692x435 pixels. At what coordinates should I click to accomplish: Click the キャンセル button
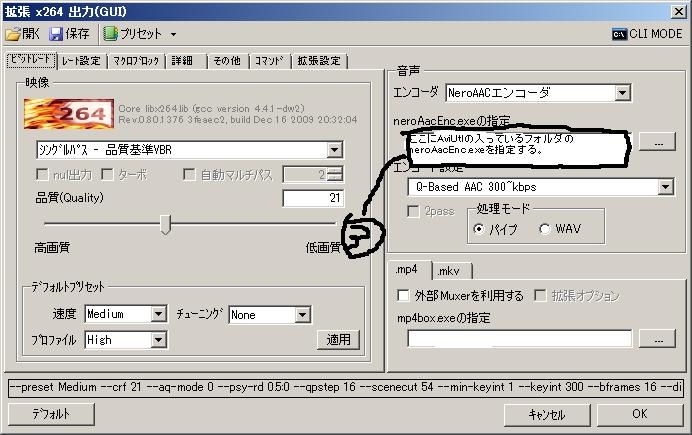click(x=547, y=415)
